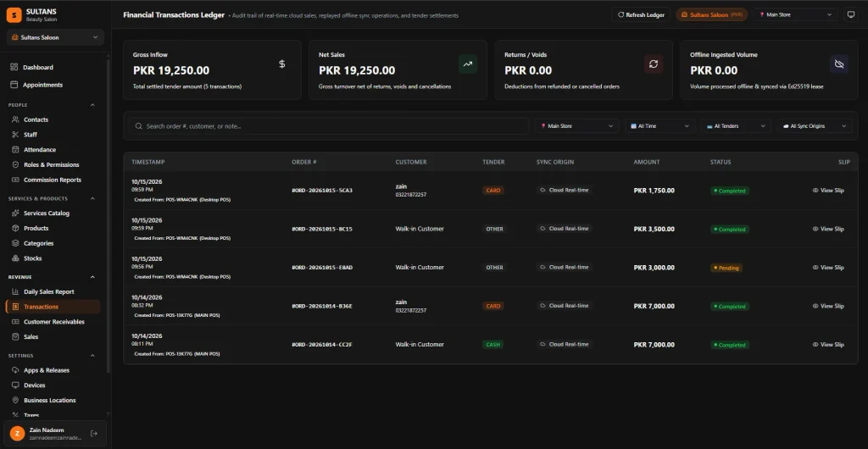Viewport: 868px width, 449px height.
Task: Click the Net Sales trending arrow icon
Action: [x=468, y=64]
